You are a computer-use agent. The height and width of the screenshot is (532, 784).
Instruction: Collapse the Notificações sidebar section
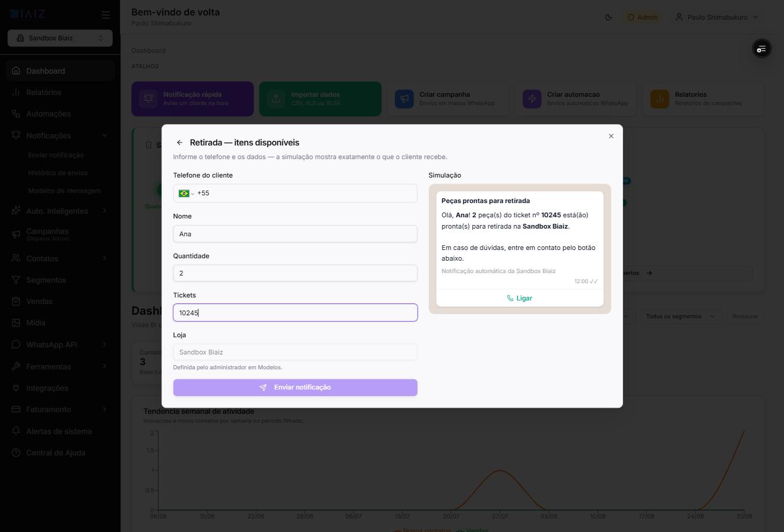(x=60, y=135)
